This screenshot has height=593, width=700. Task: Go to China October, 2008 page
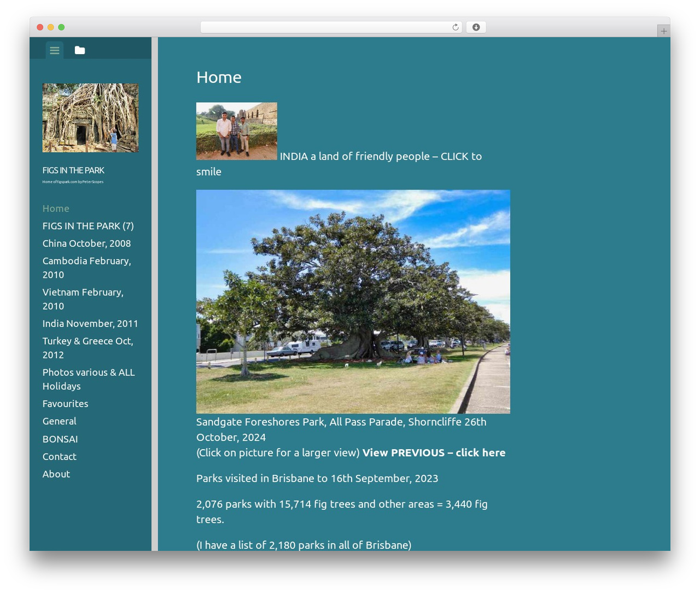point(86,243)
